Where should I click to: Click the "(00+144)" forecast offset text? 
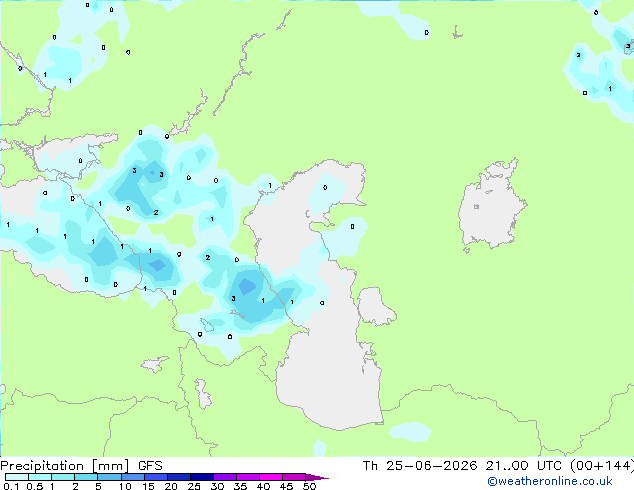pyautogui.click(x=602, y=466)
